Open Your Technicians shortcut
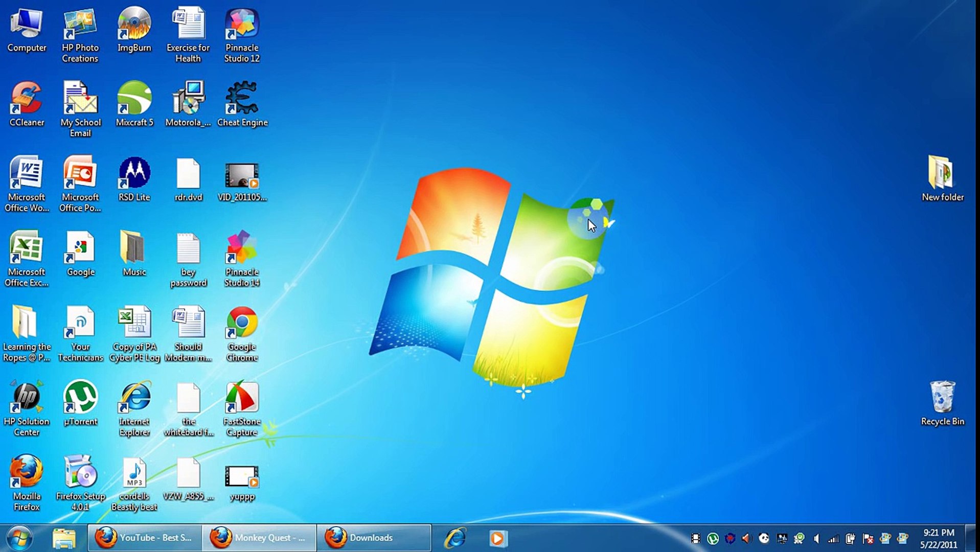980x552 pixels. click(x=80, y=334)
